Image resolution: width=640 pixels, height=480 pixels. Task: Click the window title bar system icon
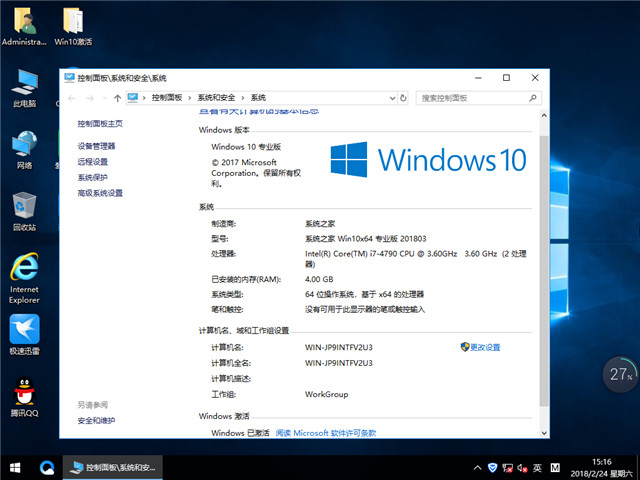69,78
